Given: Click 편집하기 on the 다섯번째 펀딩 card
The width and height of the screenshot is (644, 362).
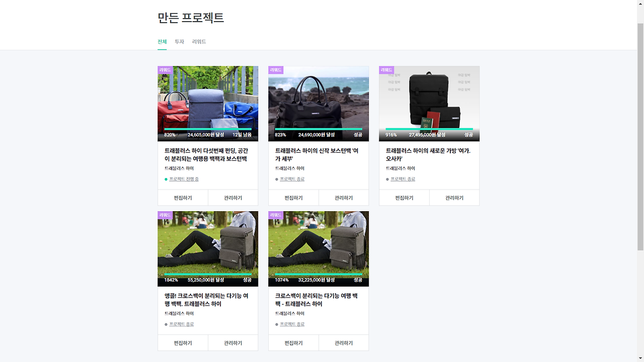Looking at the screenshot, I should pos(183,198).
